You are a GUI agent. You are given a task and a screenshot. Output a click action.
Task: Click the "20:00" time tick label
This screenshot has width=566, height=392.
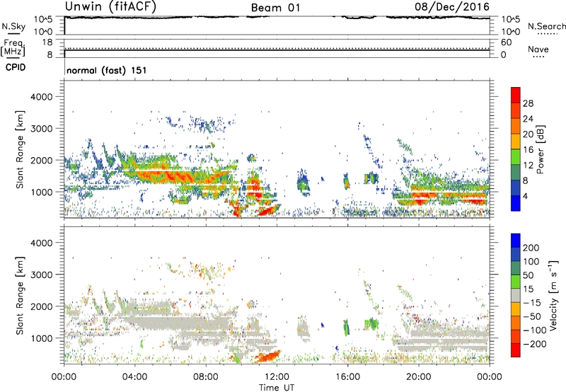pos(419,377)
